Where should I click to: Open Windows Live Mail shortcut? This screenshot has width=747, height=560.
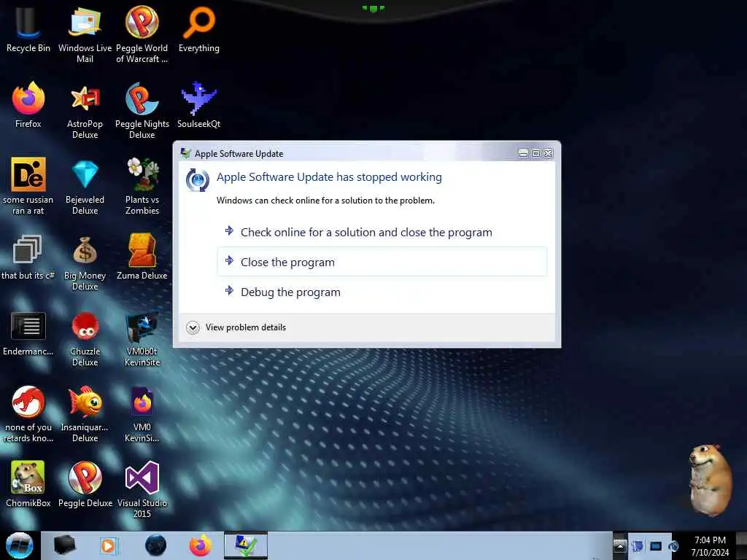pyautogui.click(x=85, y=34)
